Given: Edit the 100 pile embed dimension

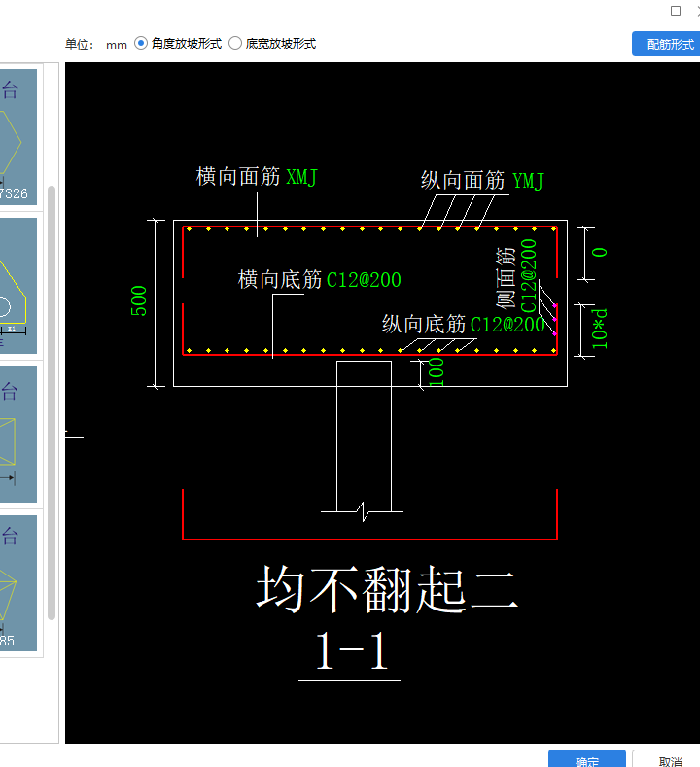Looking at the screenshot, I should coord(437,371).
